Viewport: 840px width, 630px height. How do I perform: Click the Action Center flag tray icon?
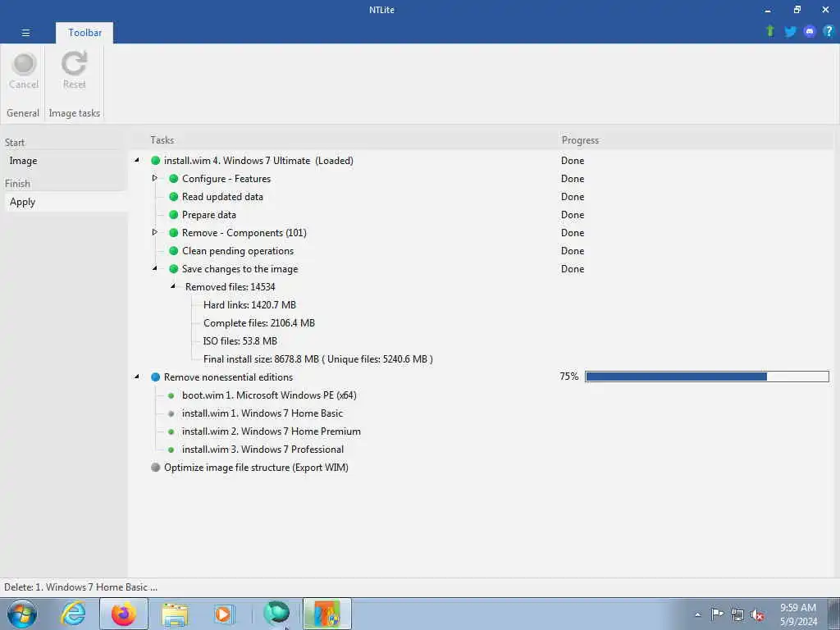717,614
